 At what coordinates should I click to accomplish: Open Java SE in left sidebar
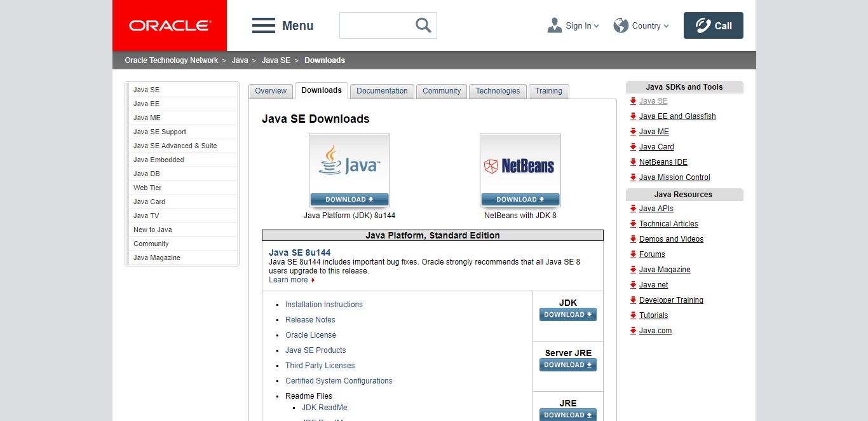coord(182,90)
